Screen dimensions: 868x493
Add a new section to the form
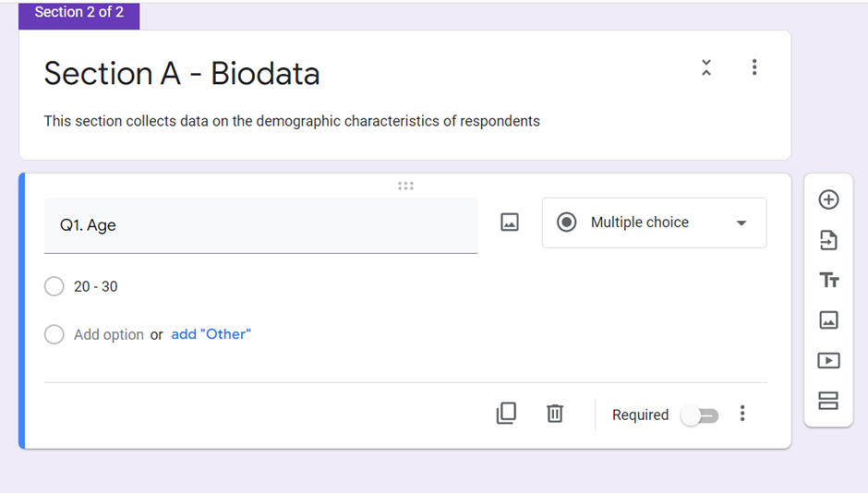[828, 401]
